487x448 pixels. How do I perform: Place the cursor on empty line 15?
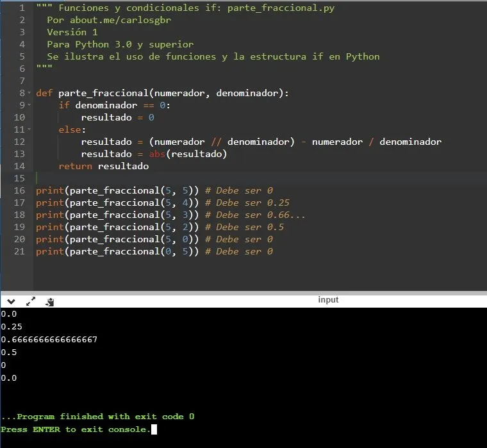[x=260, y=178]
